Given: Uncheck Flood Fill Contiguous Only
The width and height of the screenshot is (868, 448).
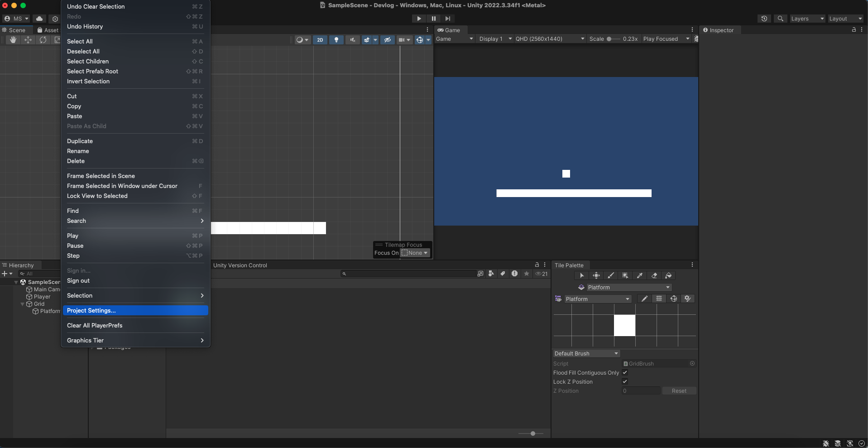Looking at the screenshot, I should point(625,372).
